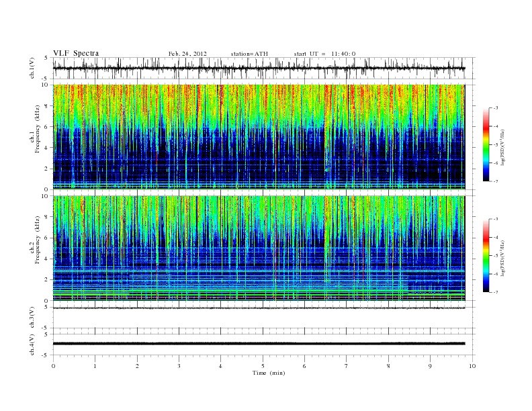Click time-axis tick label "5" below the plots
Screen dimensions: 532x411
click(263, 366)
